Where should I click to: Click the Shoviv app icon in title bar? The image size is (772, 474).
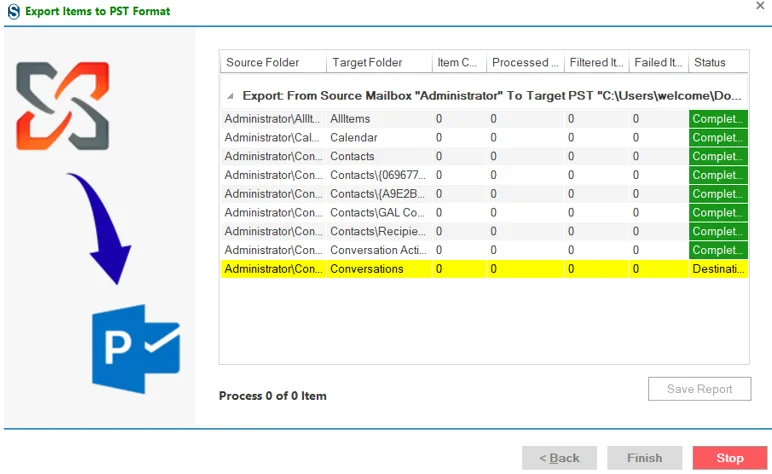coord(14,11)
